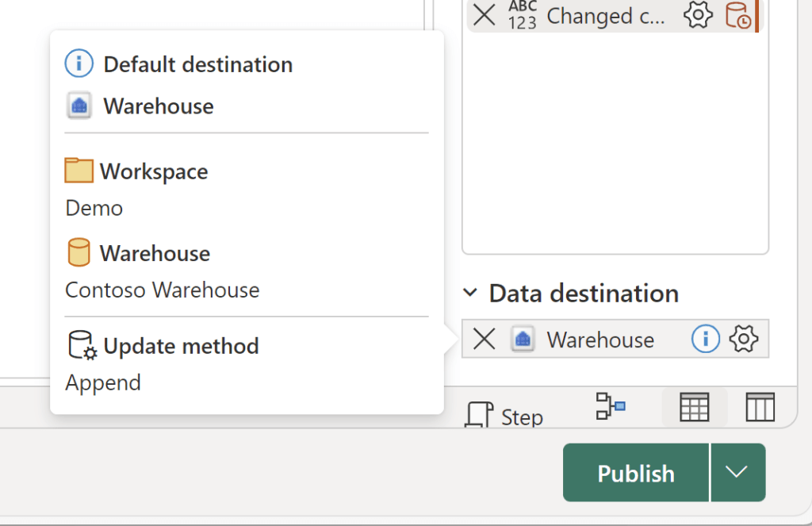Remove the Warehouse data destination

click(x=484, y=340)
